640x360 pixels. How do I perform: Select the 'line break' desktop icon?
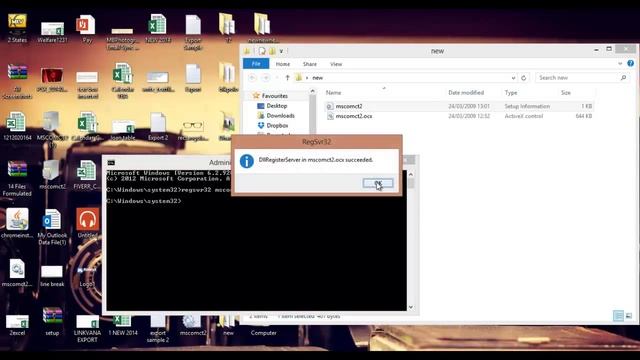click(x=52, y=276)
